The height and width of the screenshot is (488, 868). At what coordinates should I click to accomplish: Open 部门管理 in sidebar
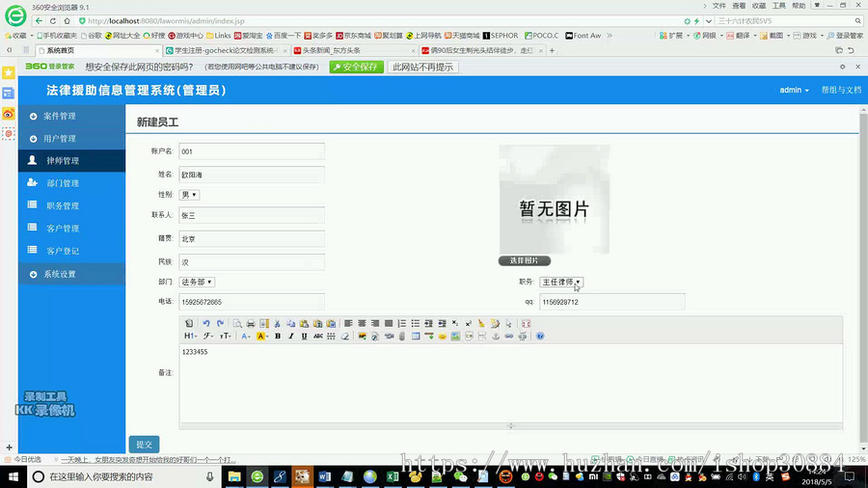point(72,183)
